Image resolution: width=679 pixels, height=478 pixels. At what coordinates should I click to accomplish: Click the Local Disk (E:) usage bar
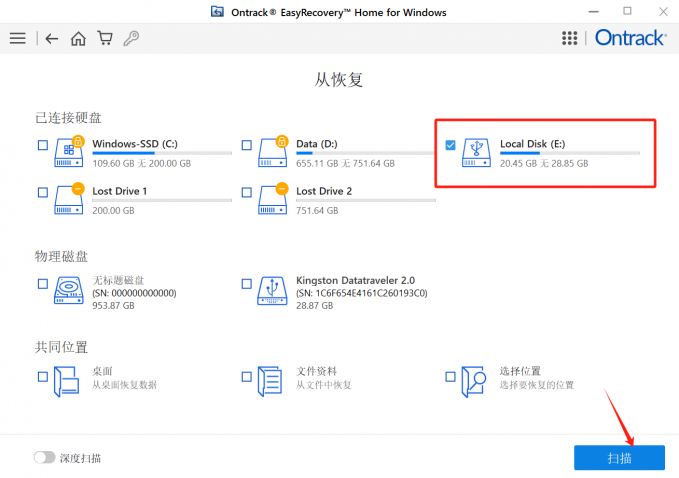coord(569,153)
